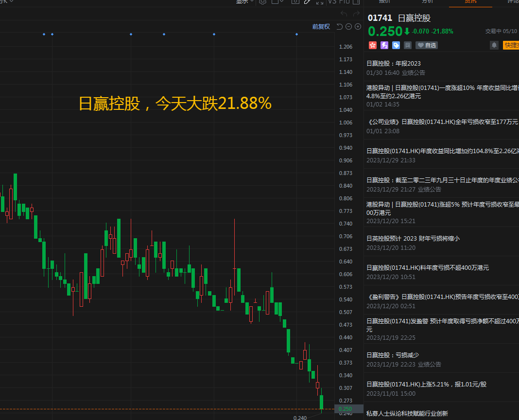Click the purple Level 2 lightning icon
Viewport: 519px width, 420px height.
coord(384,45)
